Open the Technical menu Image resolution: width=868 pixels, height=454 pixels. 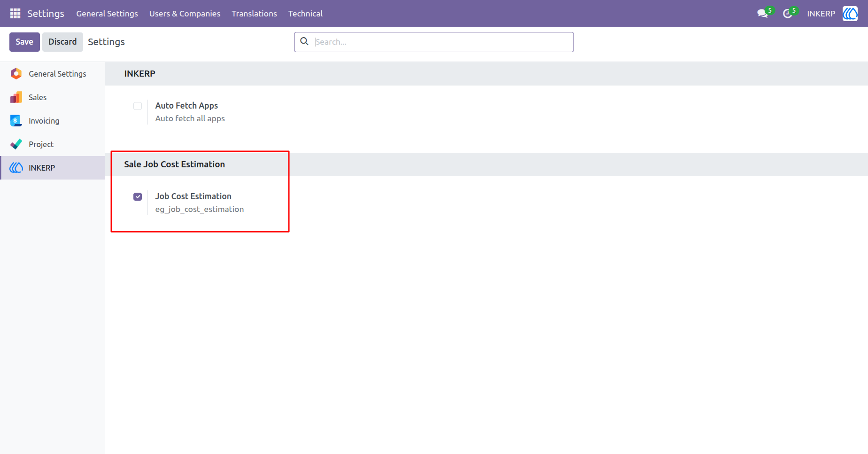pyautogui.click(x=305, y=14)
